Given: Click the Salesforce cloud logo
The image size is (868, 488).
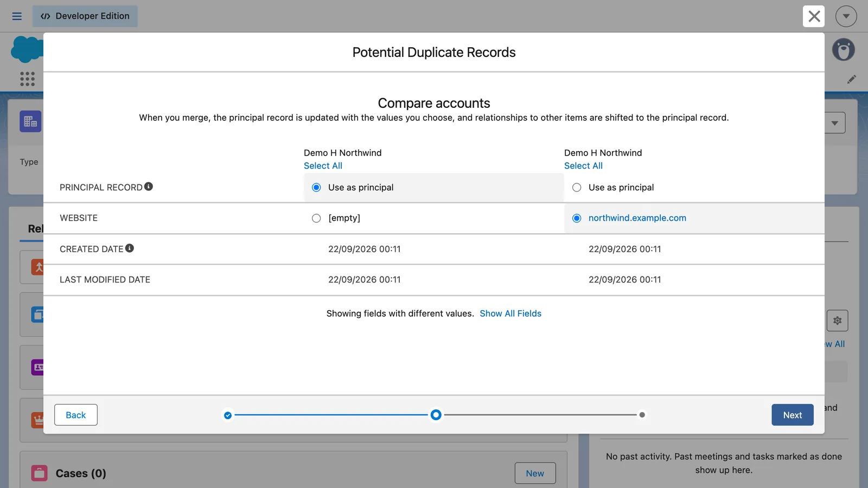Looking at the screenshot, I should click(x=27, y=49).
